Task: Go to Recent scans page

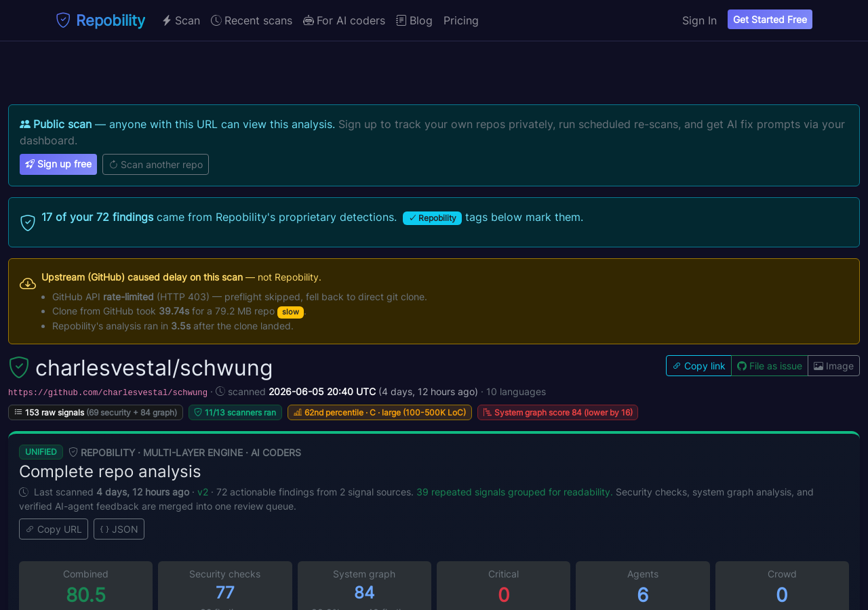Action: [252, 20]
